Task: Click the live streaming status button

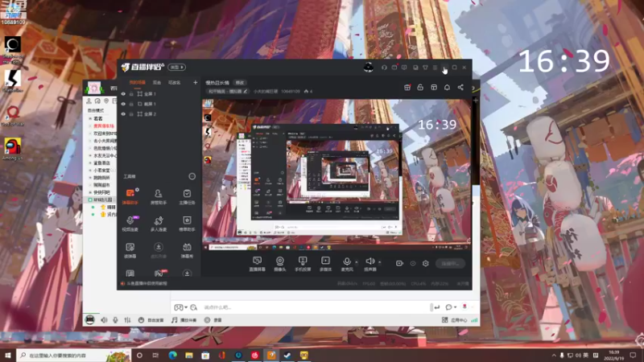Action: click(450, 264)
